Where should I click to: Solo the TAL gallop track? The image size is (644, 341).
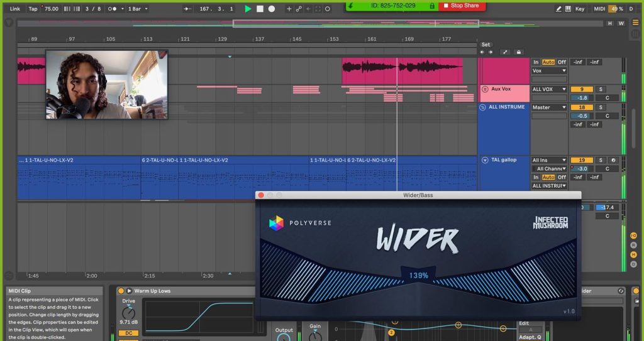pos(601,160)
